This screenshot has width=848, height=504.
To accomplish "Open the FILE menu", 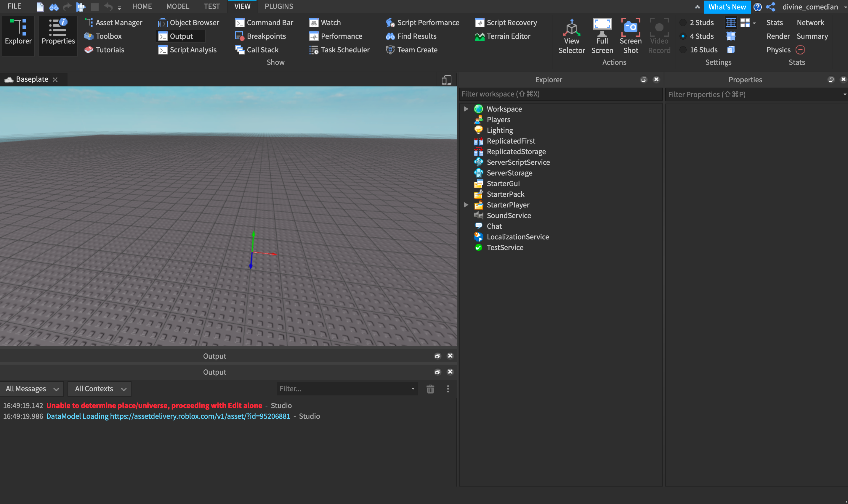I will 14,6.
